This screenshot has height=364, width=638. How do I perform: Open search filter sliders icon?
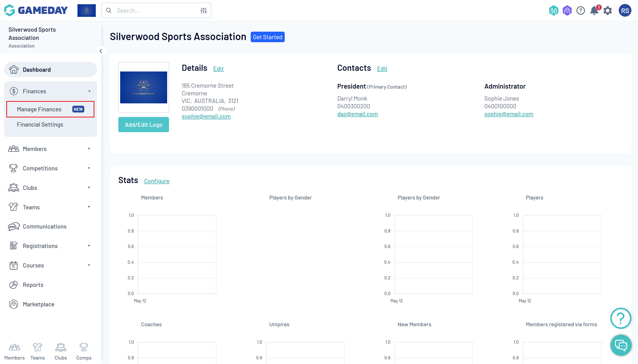[204, 11]
